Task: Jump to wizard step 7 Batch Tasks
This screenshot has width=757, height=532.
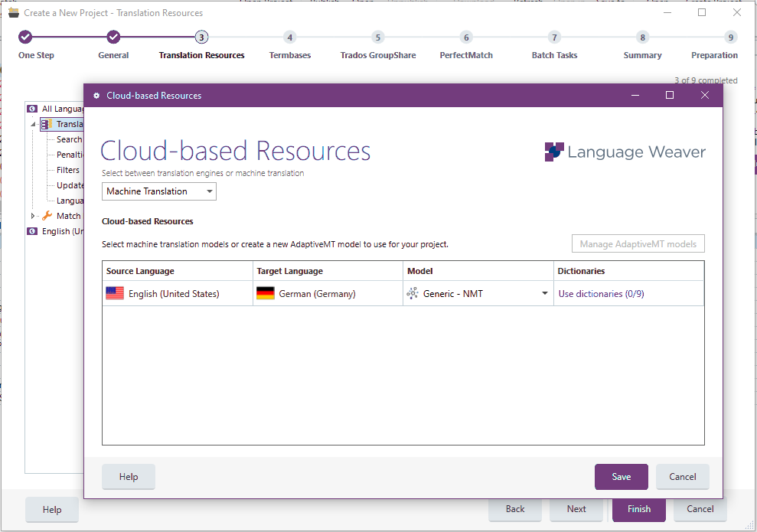Action: 554,38
